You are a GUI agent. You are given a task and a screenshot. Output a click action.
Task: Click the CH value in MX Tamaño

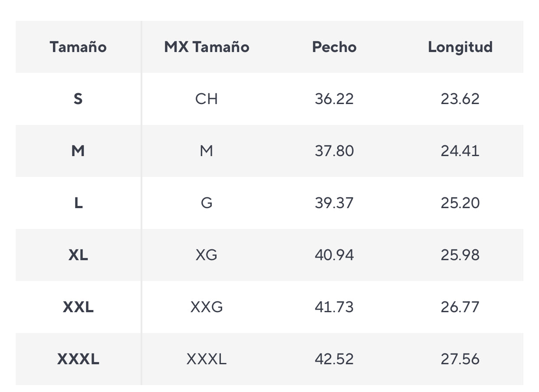click(207, 99)
